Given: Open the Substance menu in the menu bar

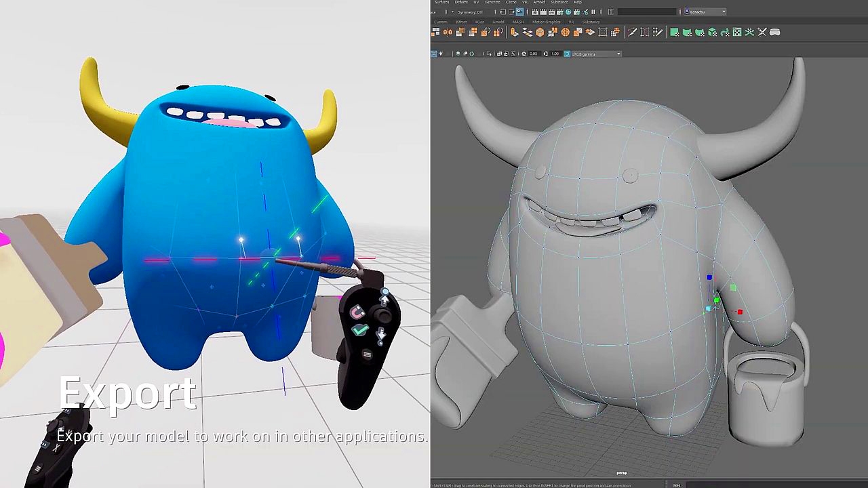Looking at the screenshot, I should tap(559, 2).
